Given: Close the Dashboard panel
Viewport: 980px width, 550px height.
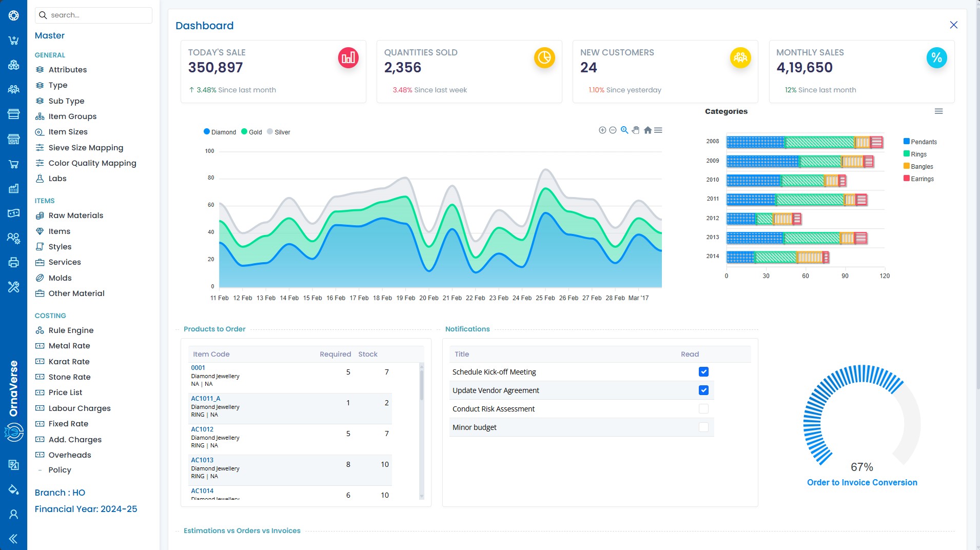Looking at the screenshot, I should [x=953, y=25].
